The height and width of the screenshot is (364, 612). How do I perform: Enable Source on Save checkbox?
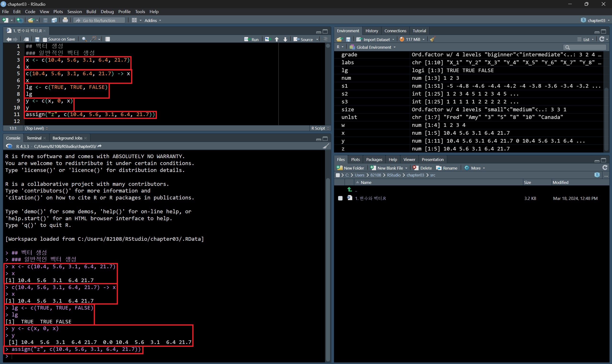pos(45,39)
